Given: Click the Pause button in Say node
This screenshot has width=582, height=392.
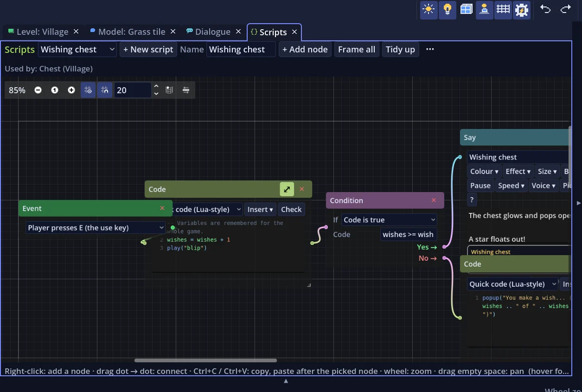Looking at the screenshot, I should [x=480, y=186].
